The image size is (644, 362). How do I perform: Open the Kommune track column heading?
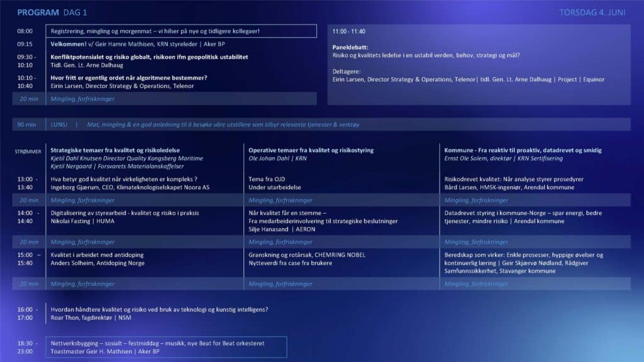click(523, 150)
